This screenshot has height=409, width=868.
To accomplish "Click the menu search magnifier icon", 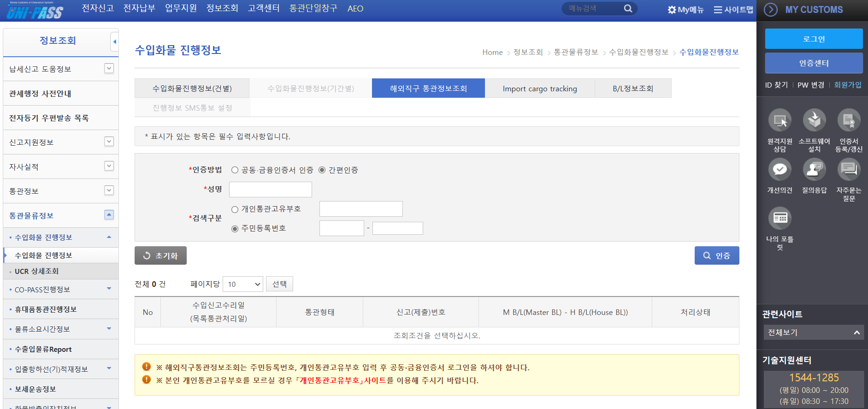I will pyautogui.click(x=628, y=9).
